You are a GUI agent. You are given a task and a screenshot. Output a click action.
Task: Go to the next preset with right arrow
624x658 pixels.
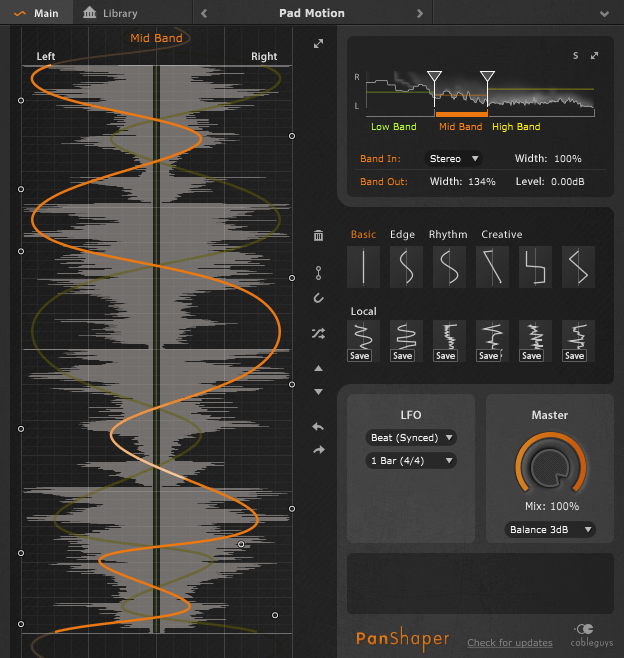coord(420,13)
